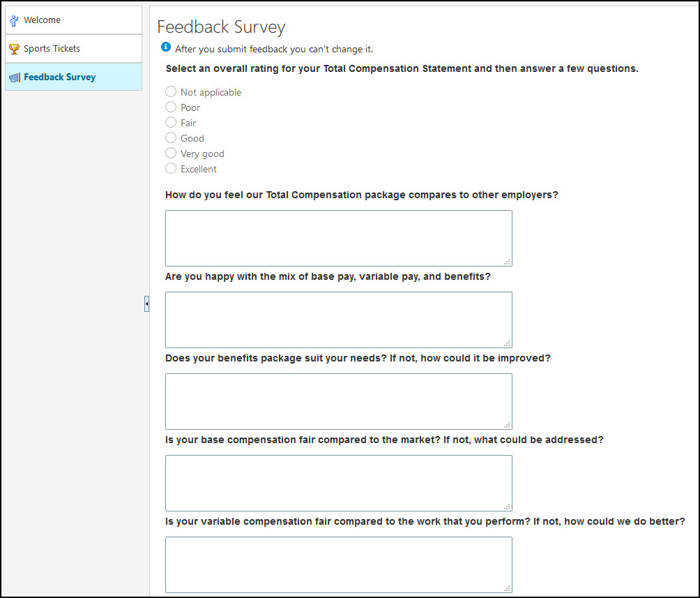Choose the Good rating option
Viewport: 700px width, 598px height.
[171, 137]
